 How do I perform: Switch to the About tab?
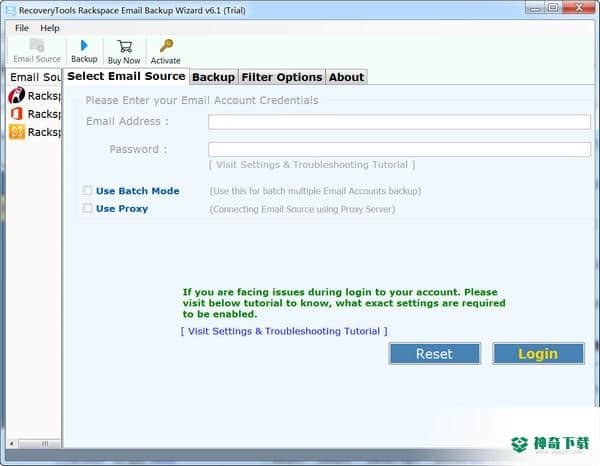tap(346, 77)
